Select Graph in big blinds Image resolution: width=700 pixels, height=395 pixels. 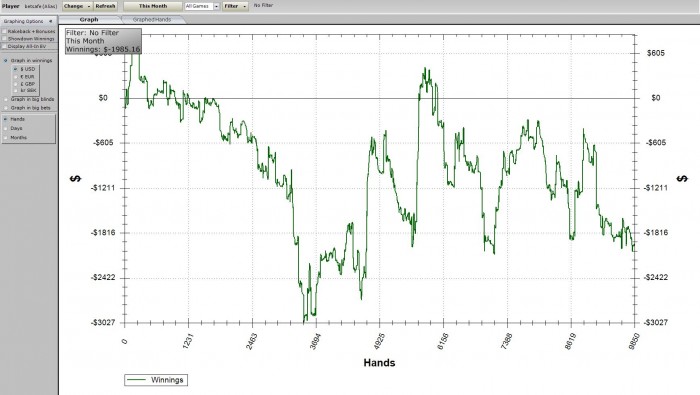point(6,99)
